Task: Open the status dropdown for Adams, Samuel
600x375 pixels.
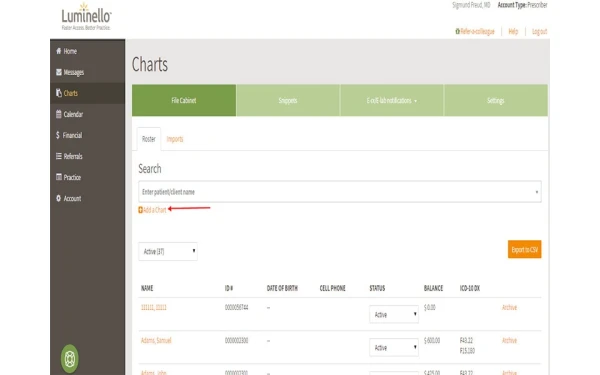Action: click(x=394, y=347)
